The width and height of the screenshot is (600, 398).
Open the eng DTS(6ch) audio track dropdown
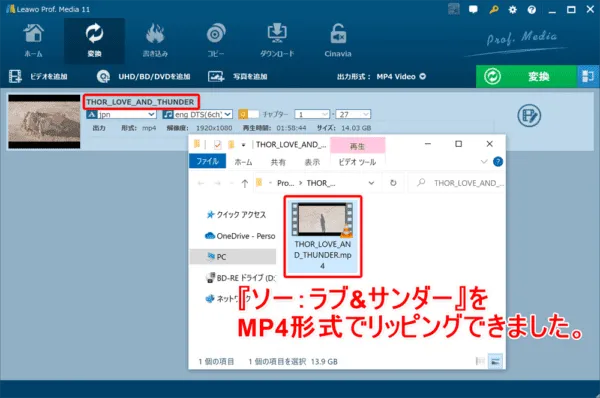click(x=197, y=114)
